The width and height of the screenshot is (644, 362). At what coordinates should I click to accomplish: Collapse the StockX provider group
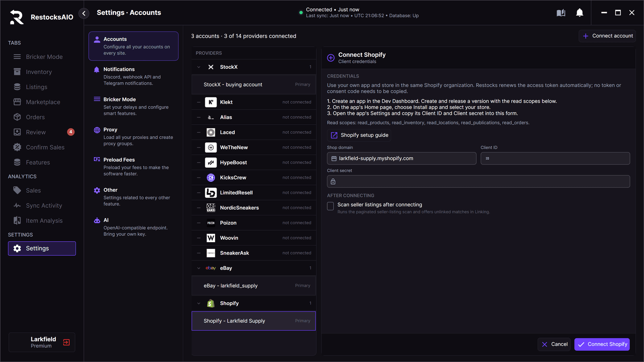point(199,67)
